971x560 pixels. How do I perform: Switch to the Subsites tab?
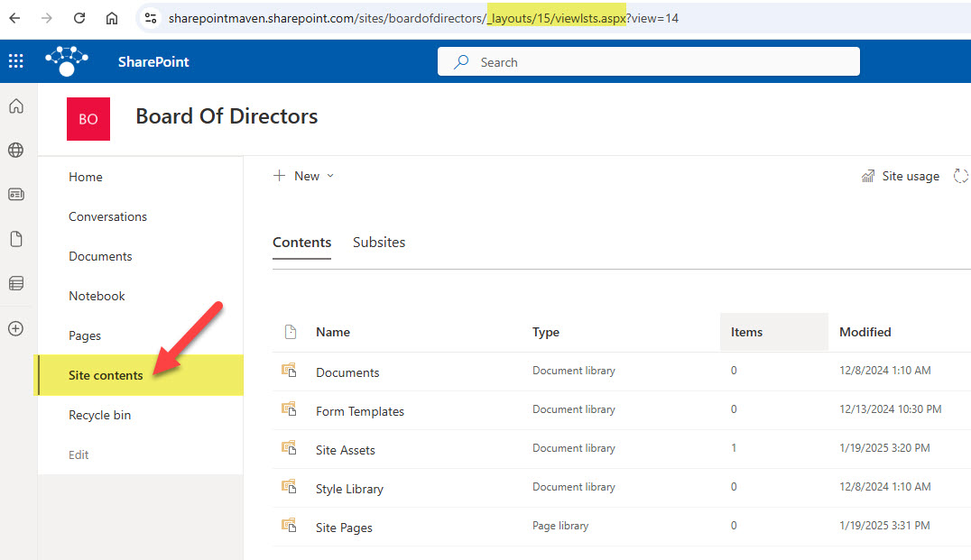(x=379, y=243)
